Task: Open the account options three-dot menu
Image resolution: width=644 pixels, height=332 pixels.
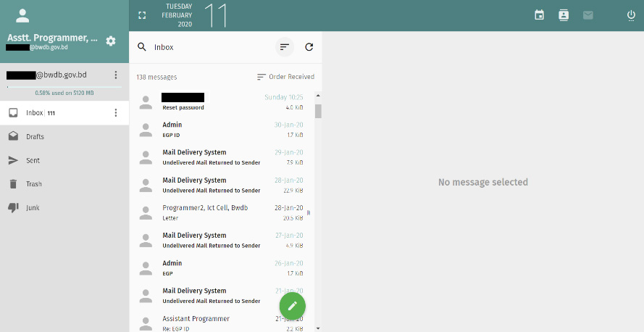Action: pyautogui.click(x=116, y=75)
